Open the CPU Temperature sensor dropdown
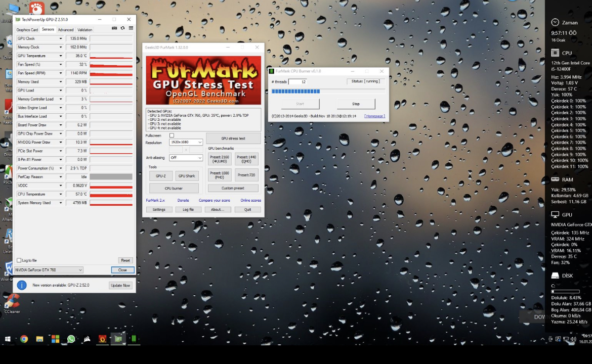592x364 pixels. coord(60,194)
